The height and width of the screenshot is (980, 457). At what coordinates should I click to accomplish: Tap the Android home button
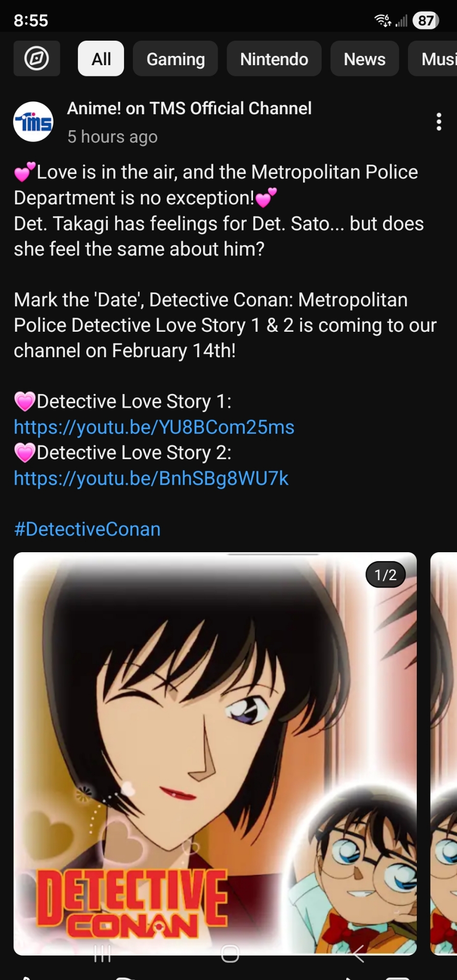230,954
